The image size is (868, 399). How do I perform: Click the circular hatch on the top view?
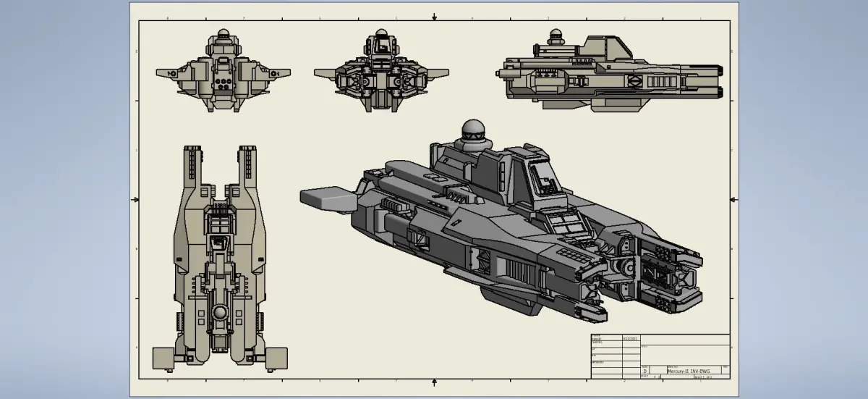(220, 313)
